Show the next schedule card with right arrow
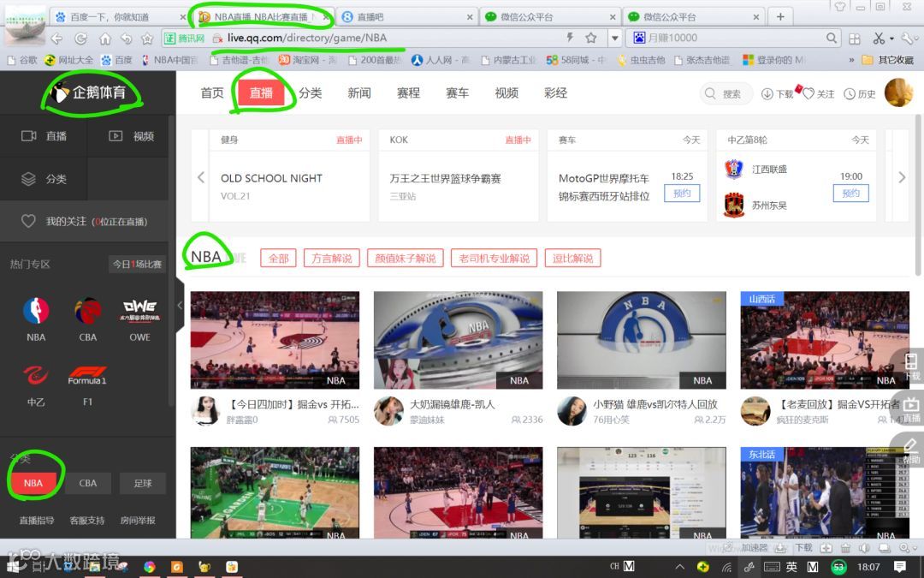Viewport: 924px width, 578px height. (x=902, y=177)
